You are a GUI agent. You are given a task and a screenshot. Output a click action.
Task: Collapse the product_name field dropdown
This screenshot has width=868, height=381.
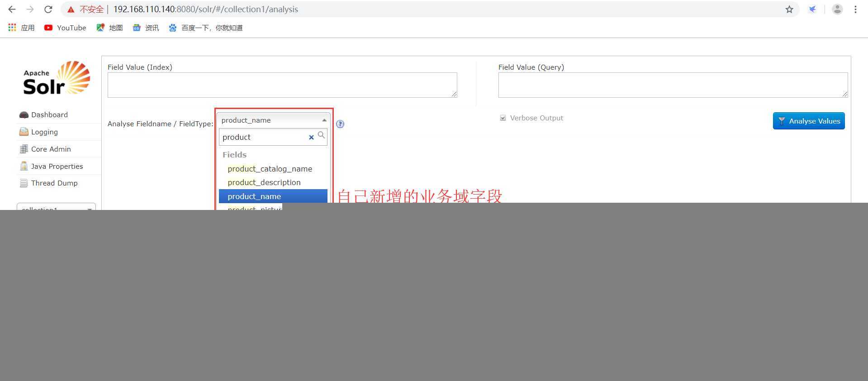[x=273, y=120]
